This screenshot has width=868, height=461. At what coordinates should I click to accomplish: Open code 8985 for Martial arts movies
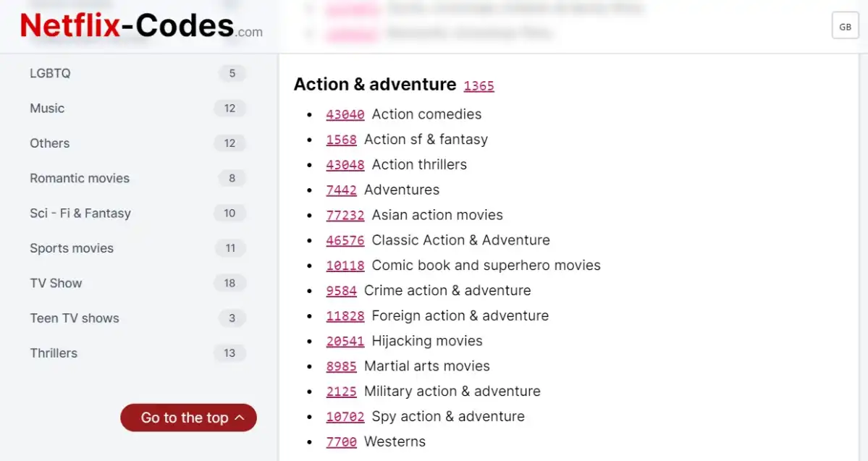[x=341, y=367]
